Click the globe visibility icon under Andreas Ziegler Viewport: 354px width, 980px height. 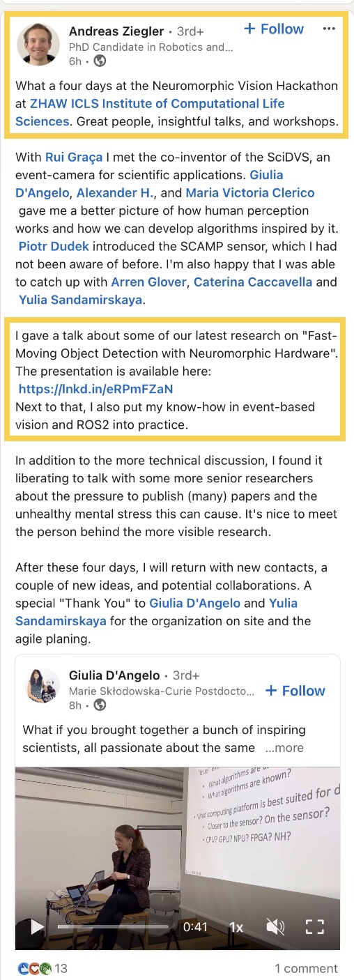(x=100, y=61)
